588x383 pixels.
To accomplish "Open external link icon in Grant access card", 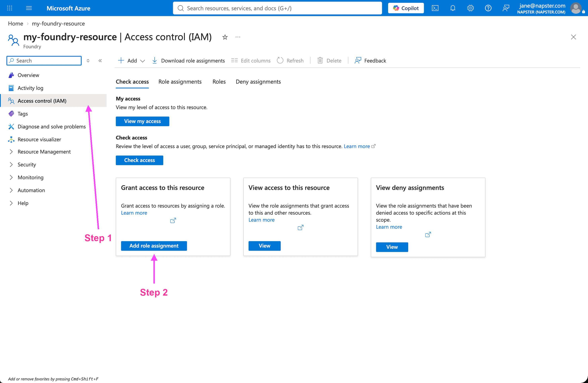I will [173, 220].
